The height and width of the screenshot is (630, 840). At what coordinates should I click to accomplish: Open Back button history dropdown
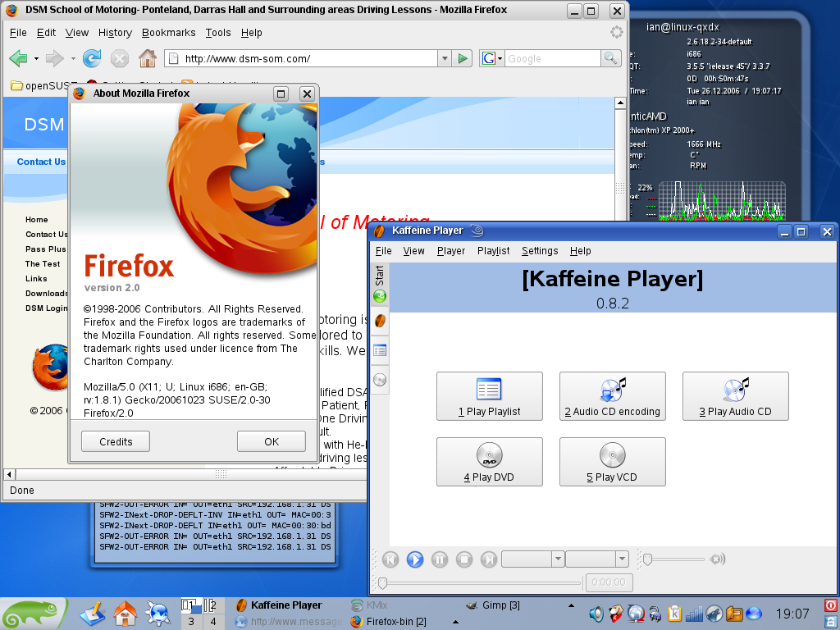click(36, 58)
